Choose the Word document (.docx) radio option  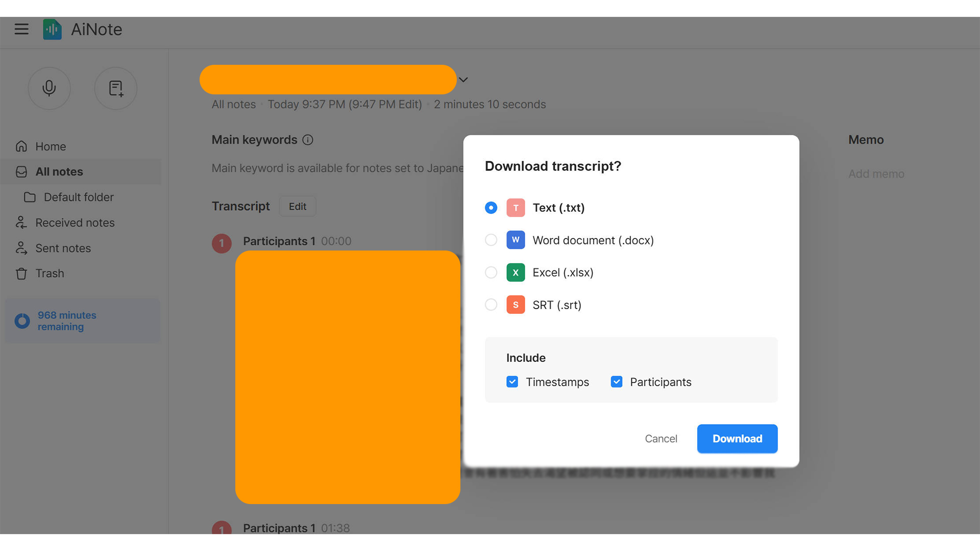(x=491, y=240)
